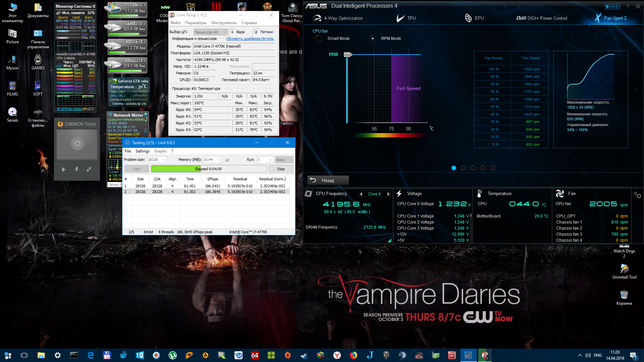The image size is (644, 362).
Task: Open LinX Graphs menu
Action: [x=160, y=151]
